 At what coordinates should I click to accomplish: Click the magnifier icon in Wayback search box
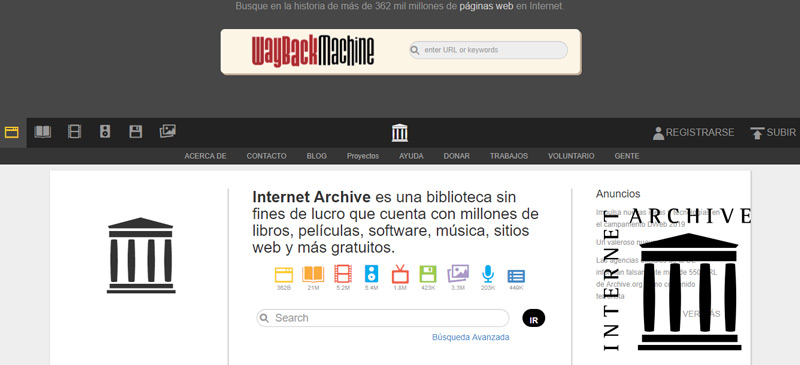point(415,50)
